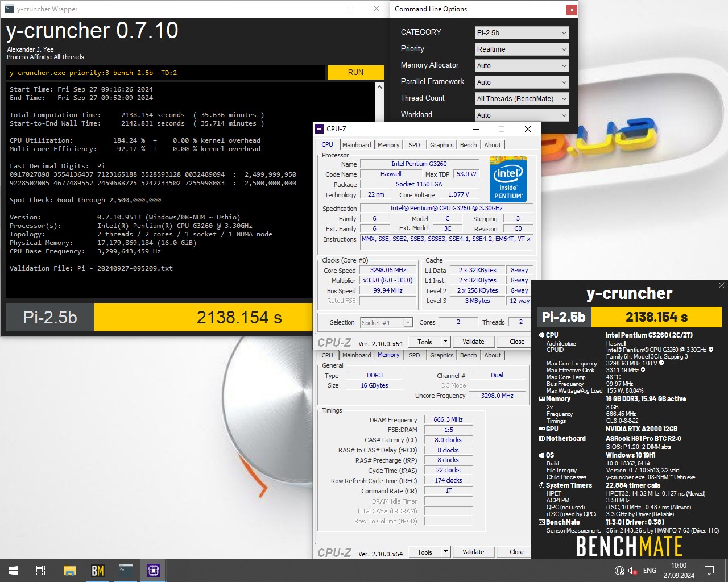Click the CPU-Z title bar icon
The height and width of the screenshot is (582, 728).
pos(320,129)
